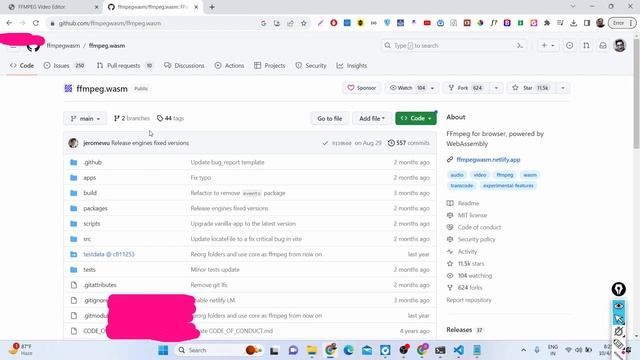Screen dimensions: 640x360
Task: Switch to the Security tab
Action: 311,65
